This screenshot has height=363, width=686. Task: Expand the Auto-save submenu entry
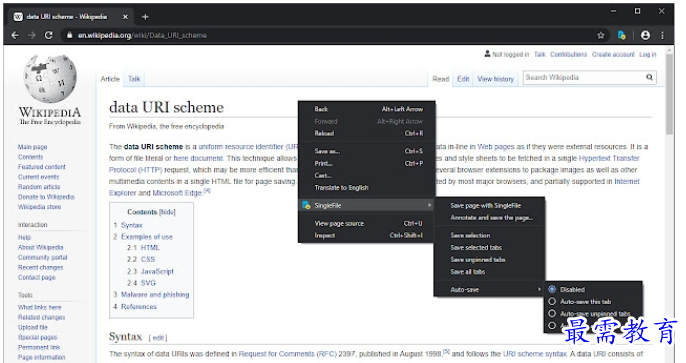[x=489, y=290]
